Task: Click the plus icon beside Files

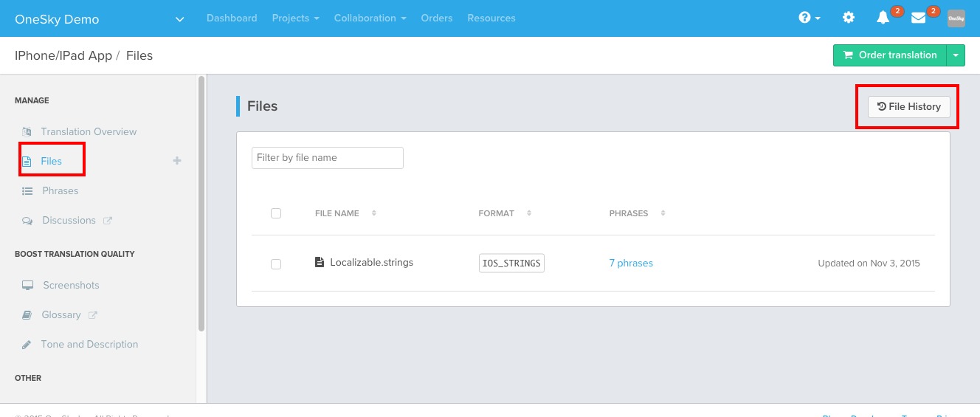Action: [x=177, y=161]
